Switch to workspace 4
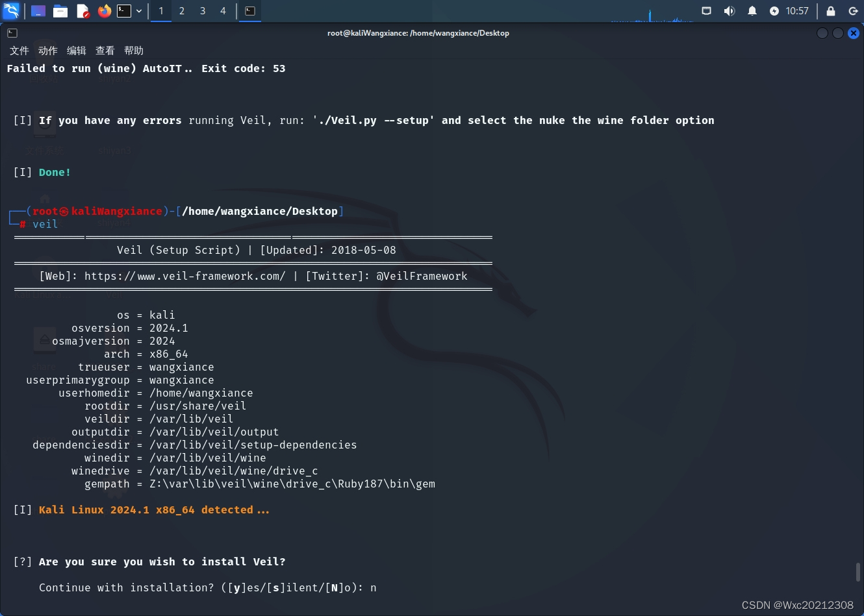The image size is (864, 616). [x=223, y=11]
